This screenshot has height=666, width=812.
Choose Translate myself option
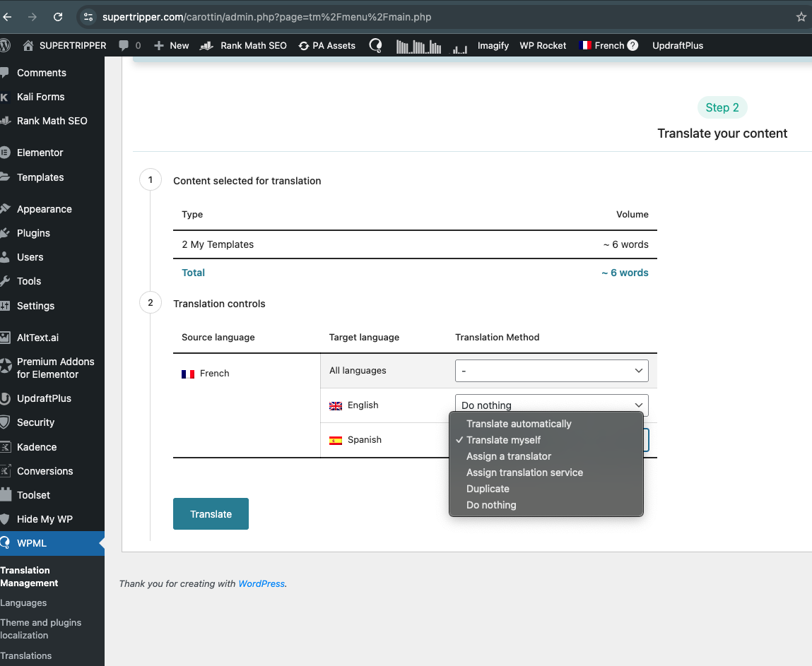546,440
